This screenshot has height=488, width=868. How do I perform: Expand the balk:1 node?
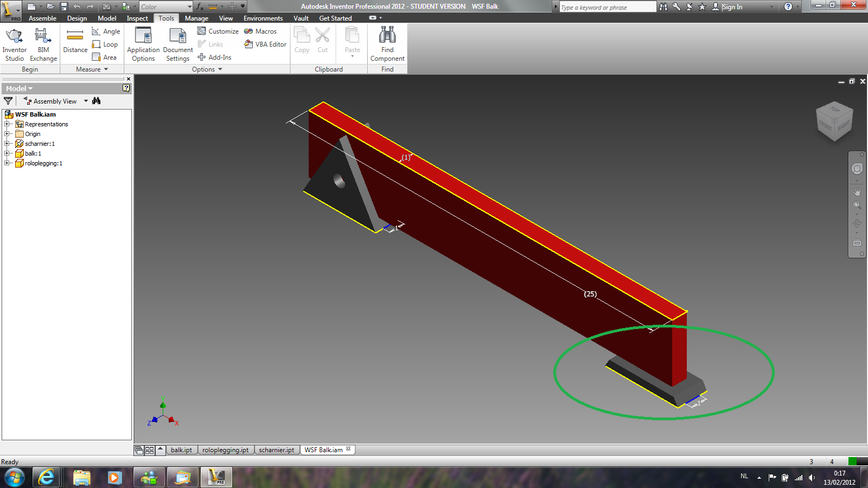coord(7,153)
